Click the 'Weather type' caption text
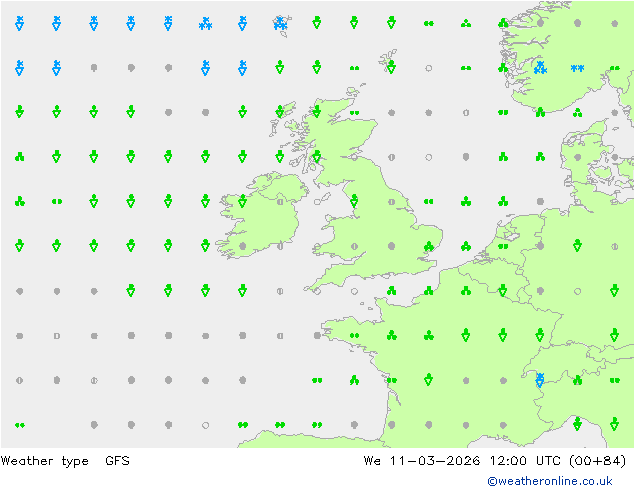 [x=44, y=461]
